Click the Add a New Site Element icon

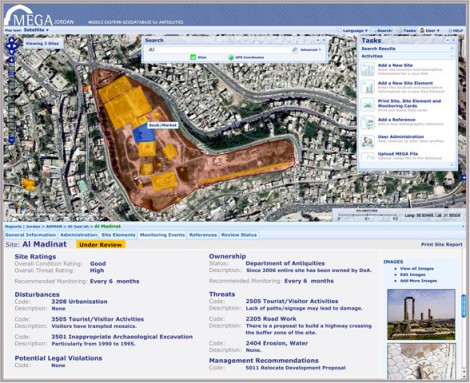point(368,87)
